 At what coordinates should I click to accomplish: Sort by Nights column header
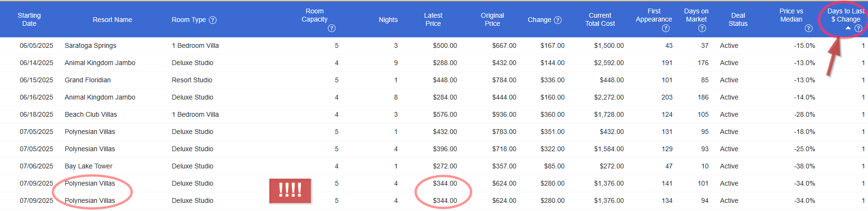[388, 20]
